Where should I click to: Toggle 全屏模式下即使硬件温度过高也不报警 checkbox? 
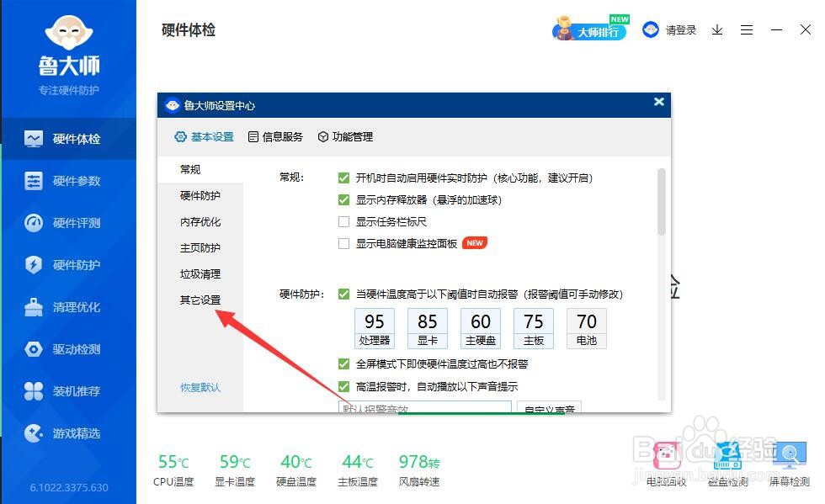click(x=343, y=364)
